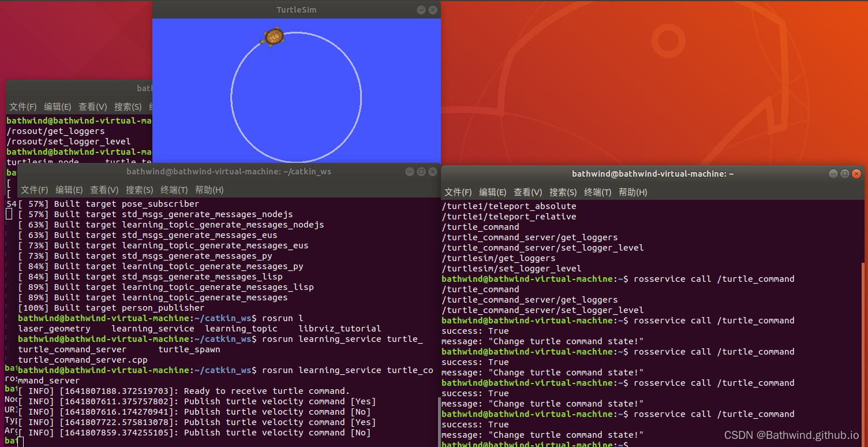This screenshot has height=447, width=868.
Task: Minimize the TurtleSim window
Action: 421,10
